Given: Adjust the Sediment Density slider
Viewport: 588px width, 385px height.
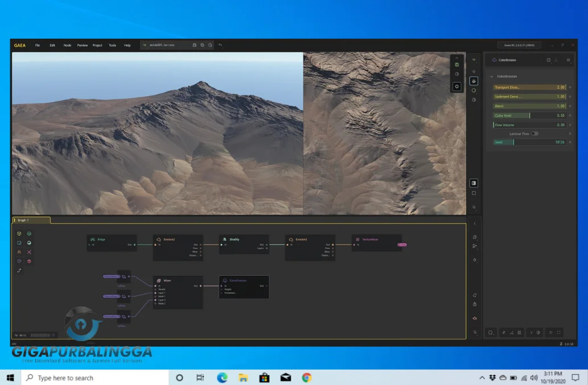Looking at the screenshot, I should (529, 97).
